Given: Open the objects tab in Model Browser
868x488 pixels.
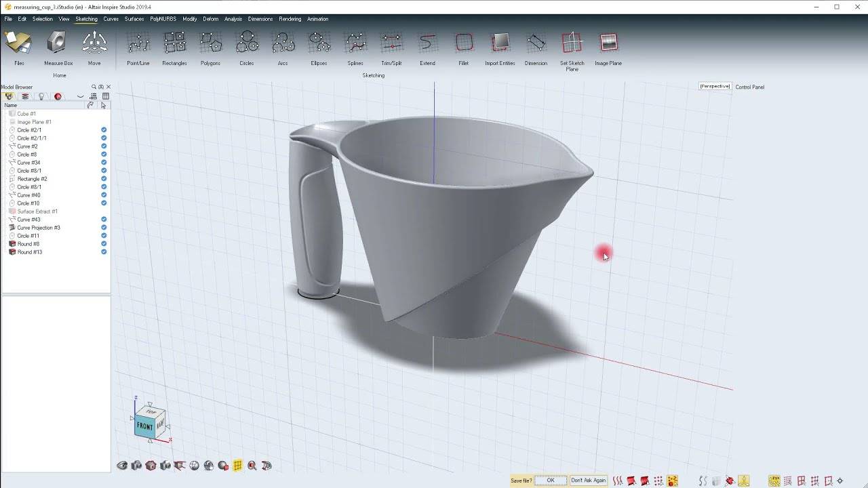Looking at the screenshot, I should coord(9,96).
